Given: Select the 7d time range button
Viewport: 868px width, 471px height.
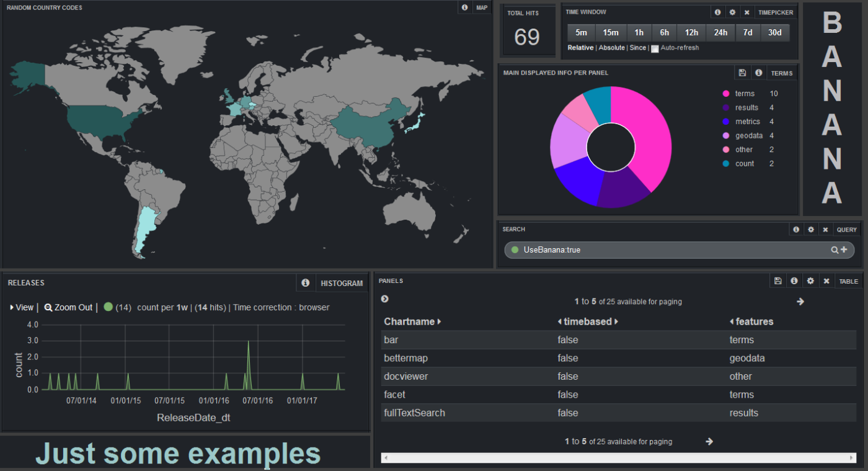Looking at the screenshot, I should (x=748, y=33).
